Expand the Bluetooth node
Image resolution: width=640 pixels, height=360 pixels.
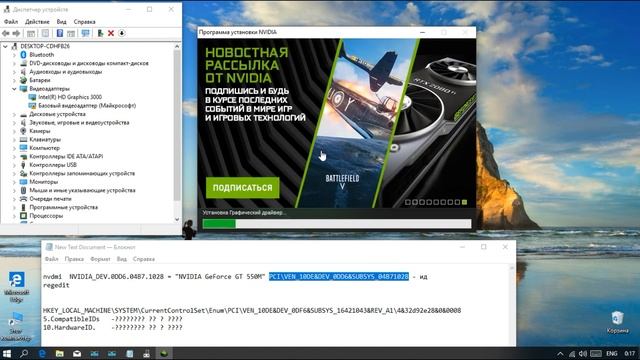pyautogui.click(x=14, y=55)
